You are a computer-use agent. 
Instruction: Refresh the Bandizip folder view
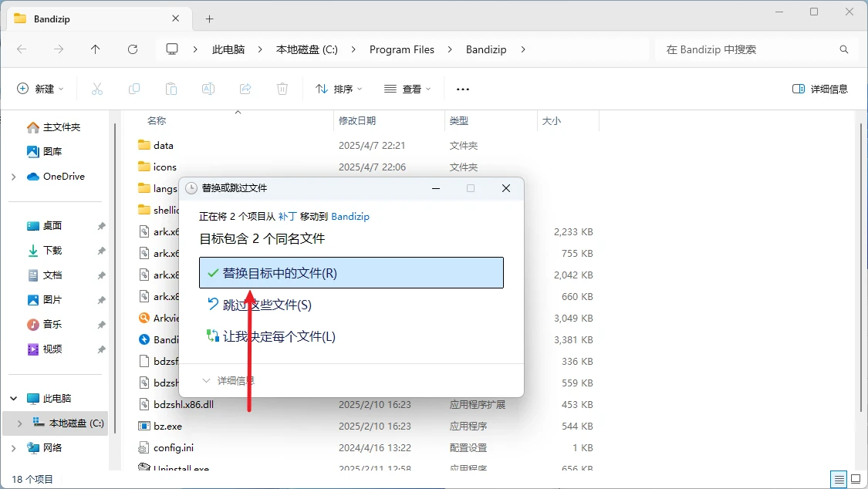132,49
